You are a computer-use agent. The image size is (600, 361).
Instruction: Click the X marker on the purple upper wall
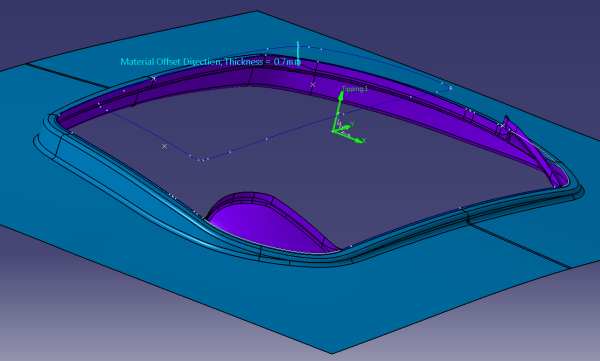[x=313, y=85]
